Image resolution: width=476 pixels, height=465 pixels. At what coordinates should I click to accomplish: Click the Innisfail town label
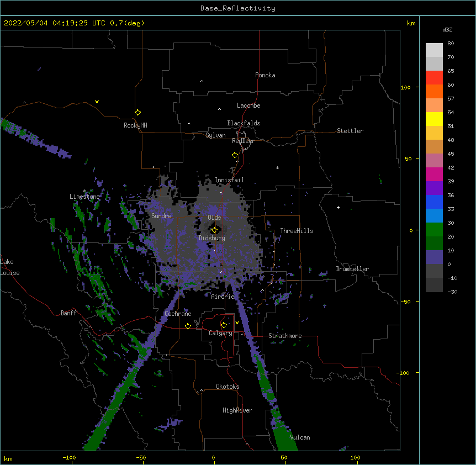click(x=229, y=180)
